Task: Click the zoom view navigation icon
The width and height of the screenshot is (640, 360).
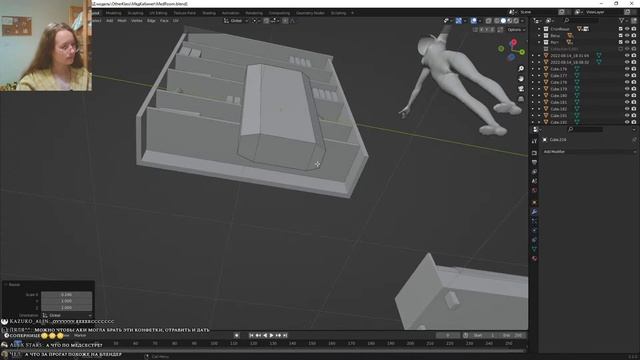Action: [x=521, y=69]
